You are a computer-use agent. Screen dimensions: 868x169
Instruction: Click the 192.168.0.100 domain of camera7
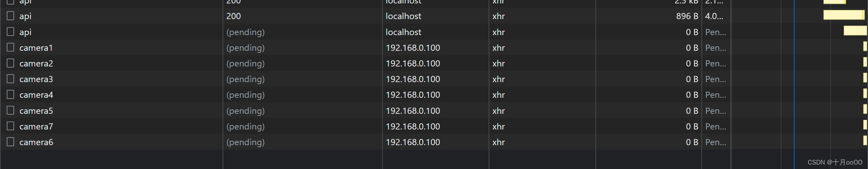[413, 126]
